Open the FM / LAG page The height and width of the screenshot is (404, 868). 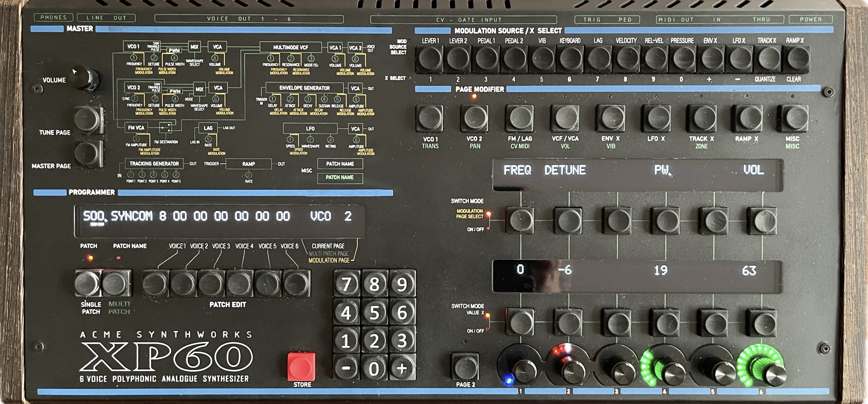520,118
